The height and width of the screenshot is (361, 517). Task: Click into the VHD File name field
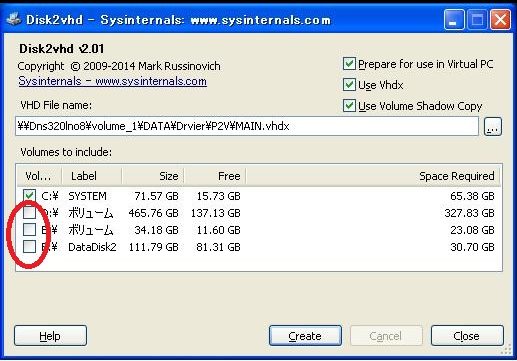247,126
